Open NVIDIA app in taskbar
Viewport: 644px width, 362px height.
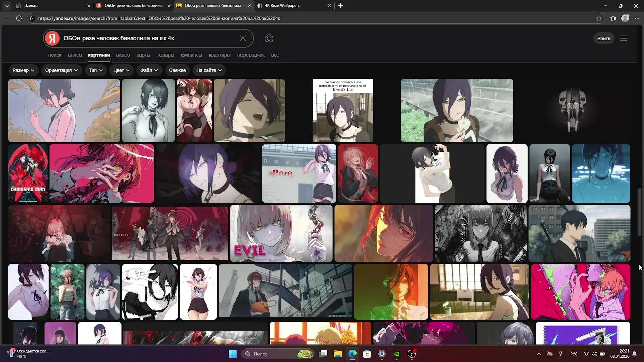coord(396,354)
